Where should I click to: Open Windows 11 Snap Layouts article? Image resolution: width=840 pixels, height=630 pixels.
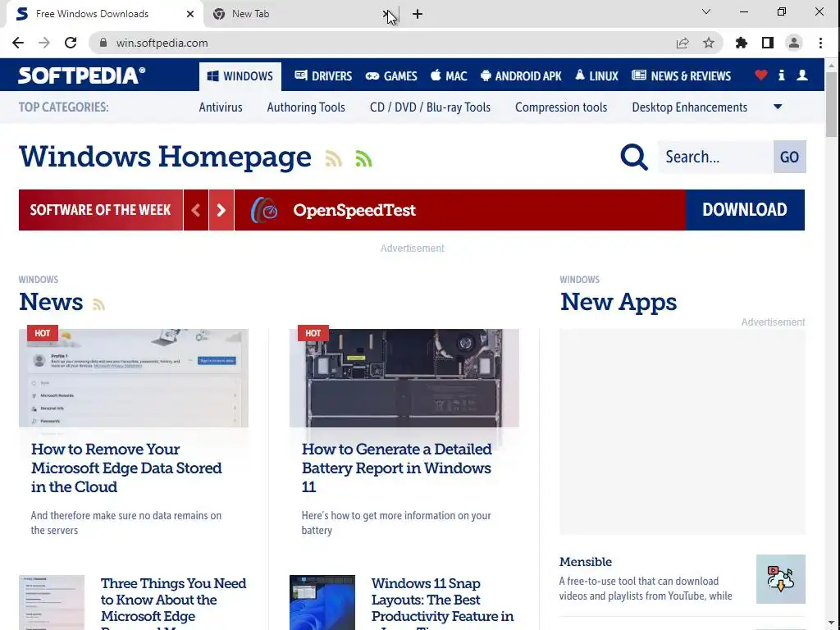[442, 605]
